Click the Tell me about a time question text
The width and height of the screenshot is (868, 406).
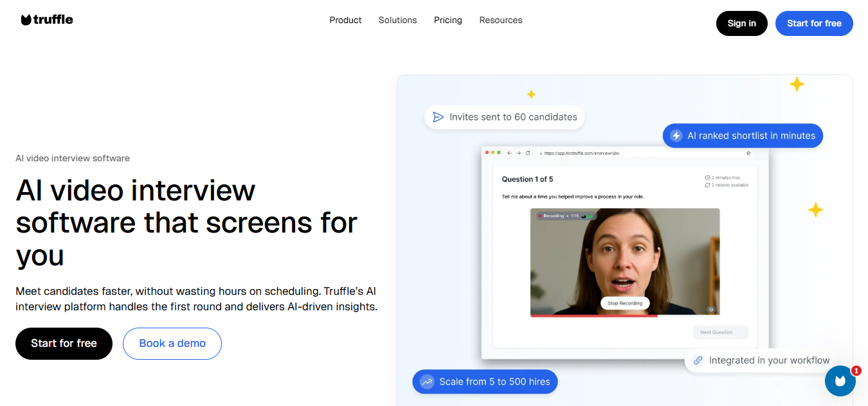click(573, 197)
